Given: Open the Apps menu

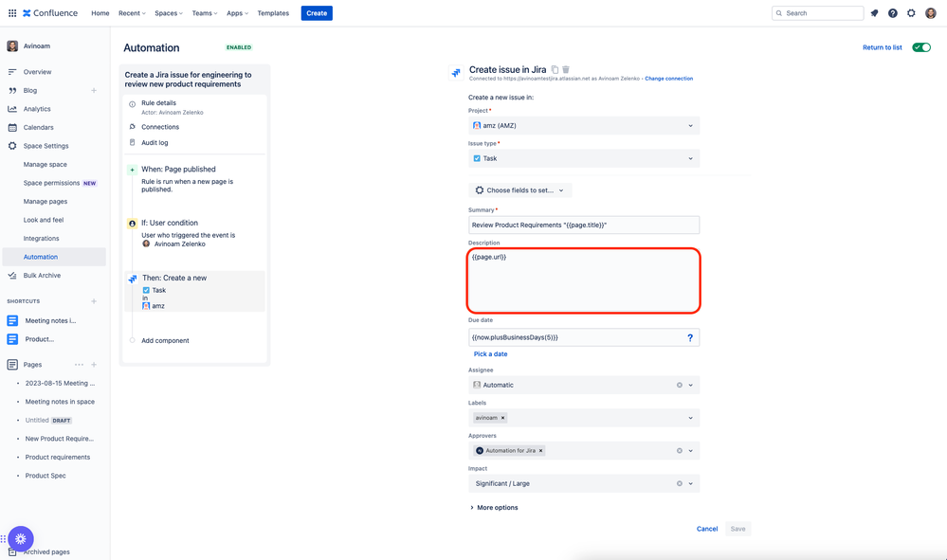Looking at the screenshot, I should click(x=237, y=13).
